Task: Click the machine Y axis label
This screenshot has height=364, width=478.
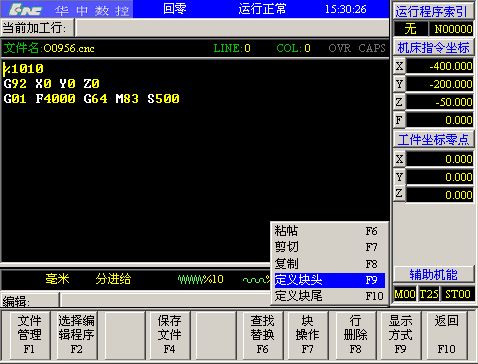Action: [x=399, y=84]
